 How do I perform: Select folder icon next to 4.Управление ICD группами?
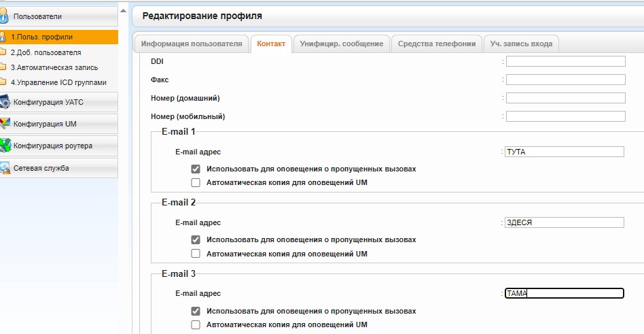point(3,82)
